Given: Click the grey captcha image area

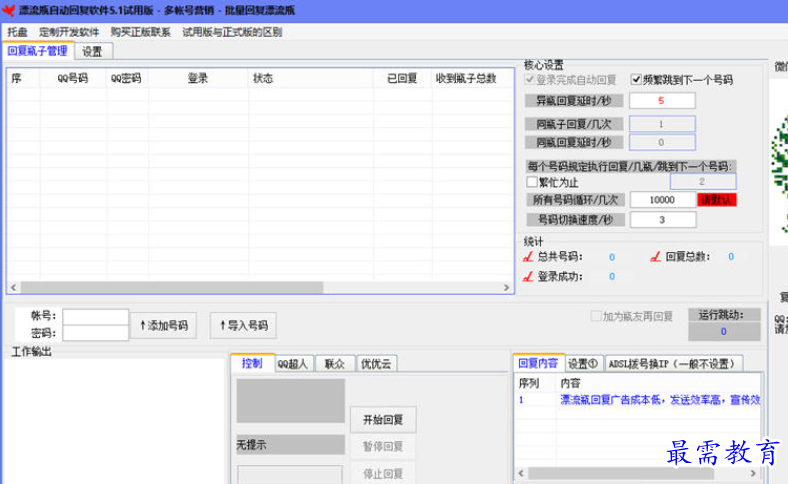Looking at the screenshot, I should point(290,401).
